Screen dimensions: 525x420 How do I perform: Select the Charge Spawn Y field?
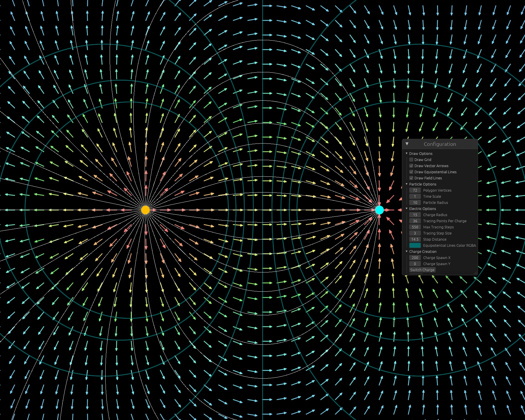click(415, 264)
